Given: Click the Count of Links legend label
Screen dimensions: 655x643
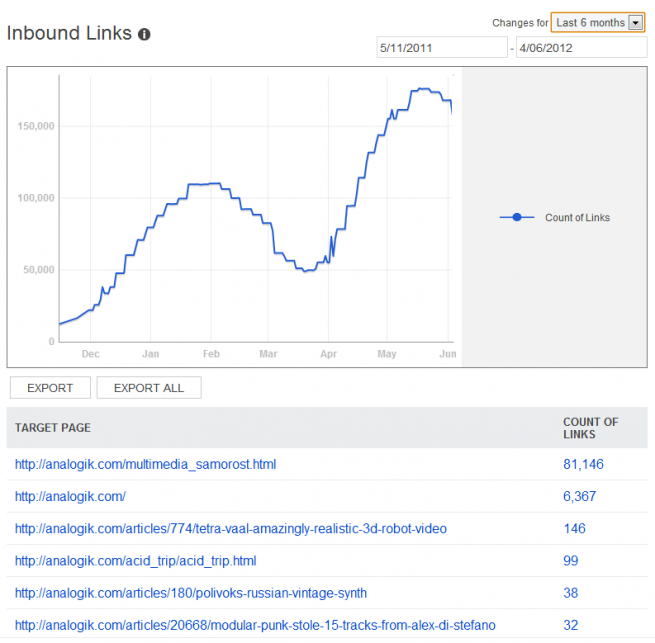Looking at the screenshot, I should coord(577,218).
